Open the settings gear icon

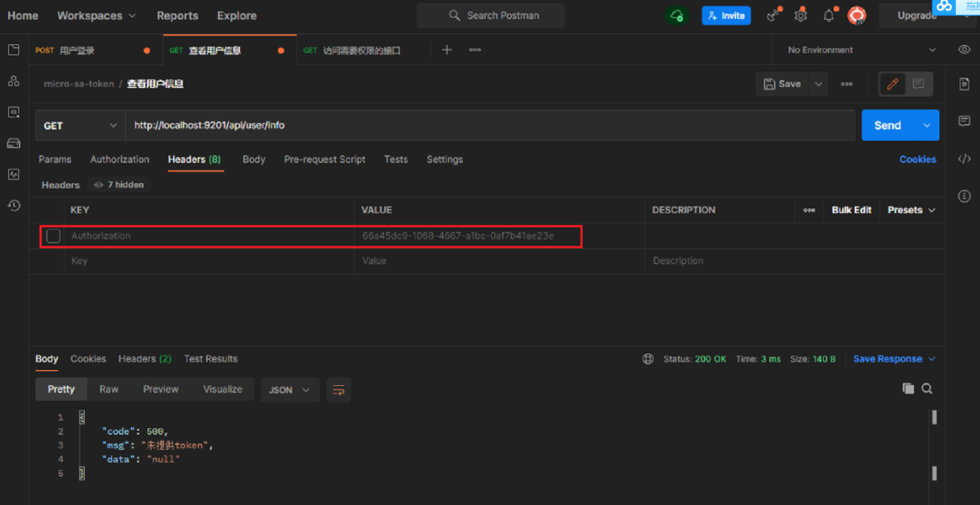click(x=801, y=15)
